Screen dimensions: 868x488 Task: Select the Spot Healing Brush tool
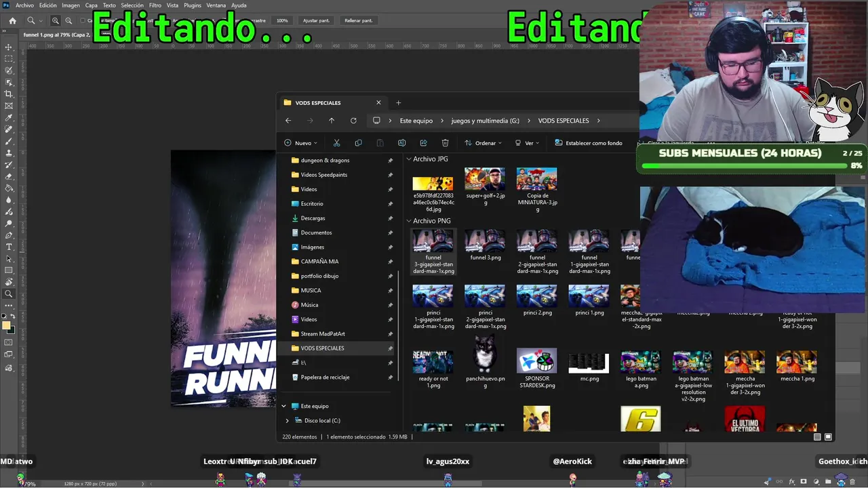[9, 129]
